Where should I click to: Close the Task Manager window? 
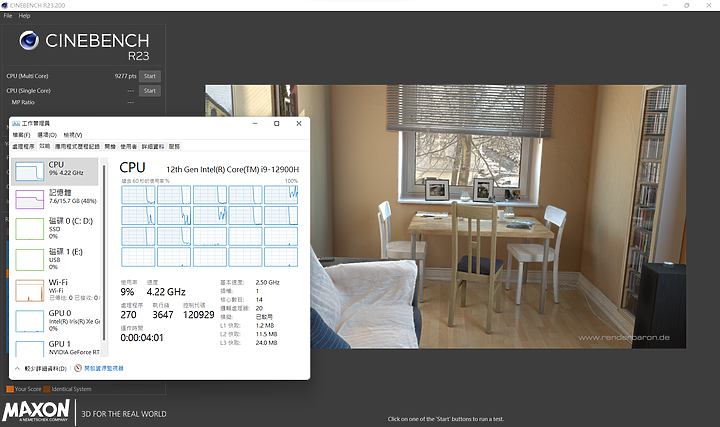(299, 124)
